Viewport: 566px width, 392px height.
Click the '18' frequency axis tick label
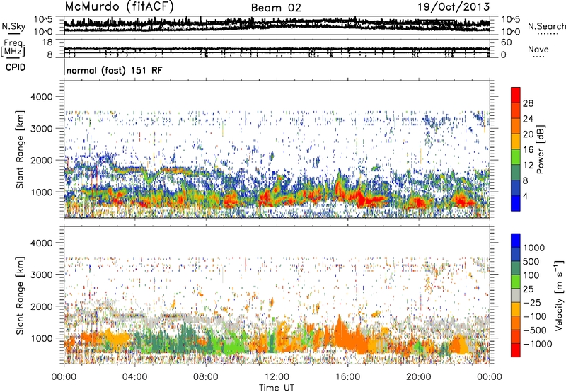click(x=47, y=42)
